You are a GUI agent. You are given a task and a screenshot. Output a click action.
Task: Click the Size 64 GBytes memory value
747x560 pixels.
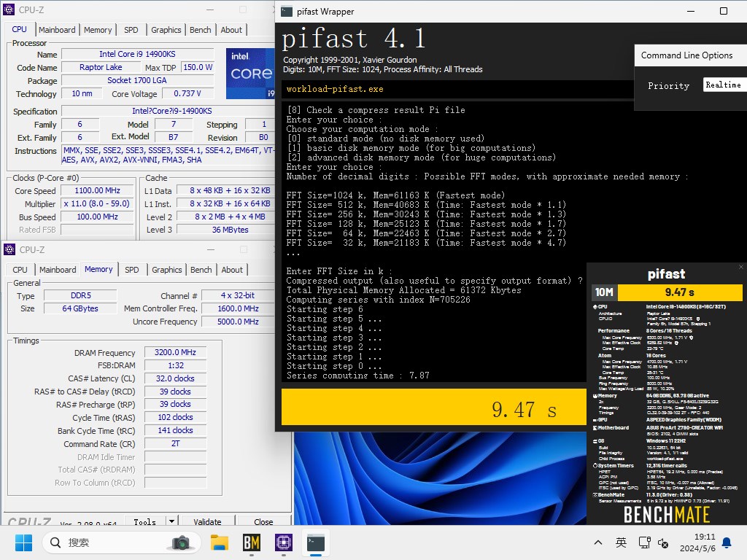tap(80, 308)
